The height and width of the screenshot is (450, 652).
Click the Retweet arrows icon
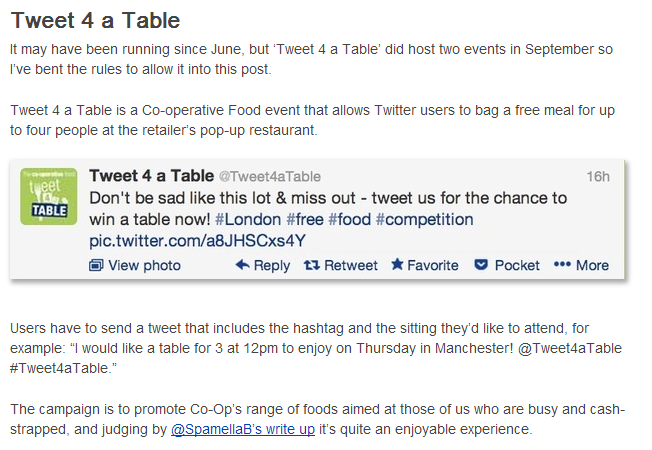[x=311, y=265]
